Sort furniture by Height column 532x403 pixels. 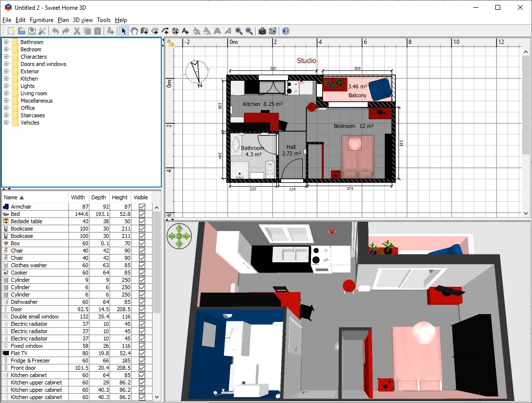pos(120,197)
